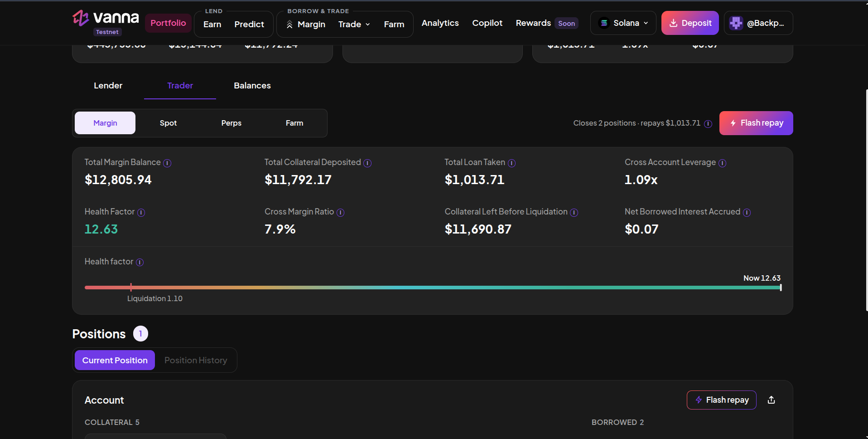Go to Earn in the Lend group
Screen dimensions: 868x439
click(x=212, y=24)
